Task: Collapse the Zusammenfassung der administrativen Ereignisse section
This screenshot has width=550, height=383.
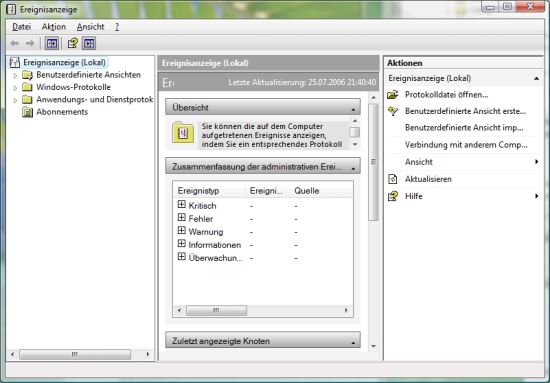Action: [353, 169]
